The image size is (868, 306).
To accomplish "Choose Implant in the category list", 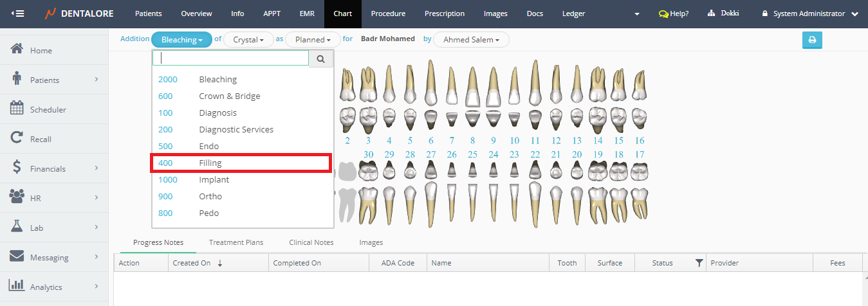I will coord(214,180).
